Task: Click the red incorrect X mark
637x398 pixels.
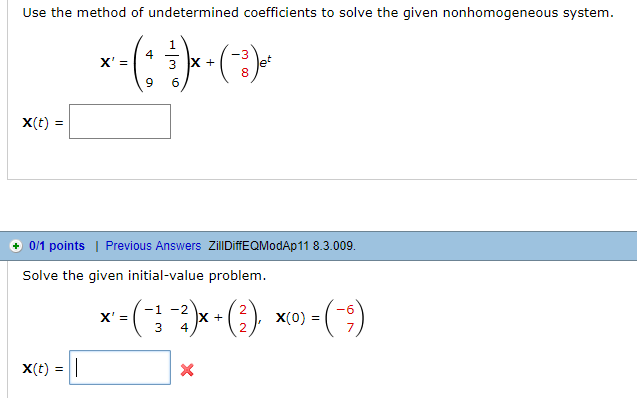Action: [x=187, y=370]
